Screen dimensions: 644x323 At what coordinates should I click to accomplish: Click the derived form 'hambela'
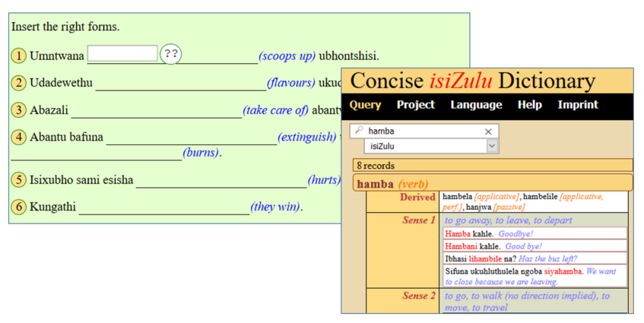pyautogui.click(x=457, y=197)
